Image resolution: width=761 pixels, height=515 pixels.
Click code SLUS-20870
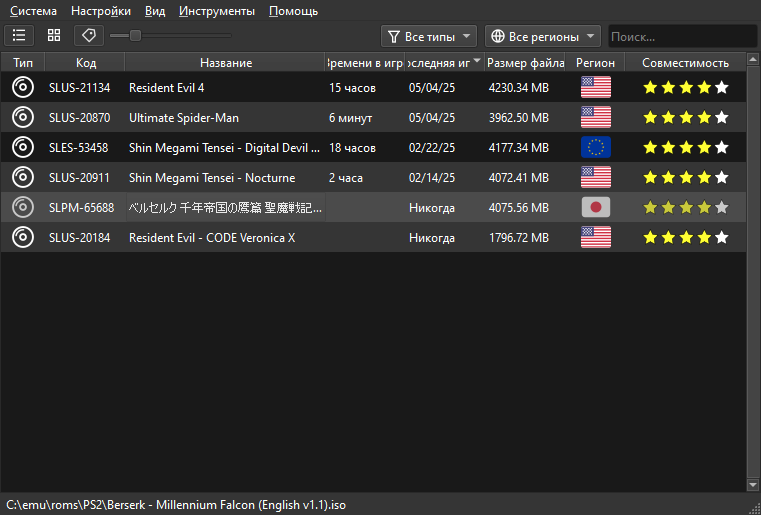pyautogui.click(x=80, y=118)
